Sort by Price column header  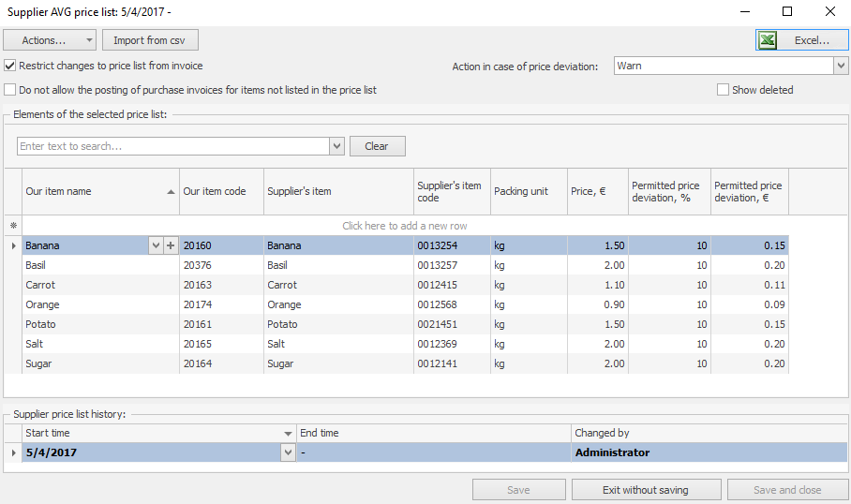coord(597,191)
